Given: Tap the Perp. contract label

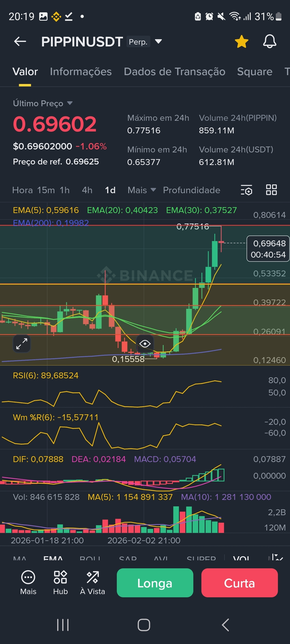Looking at the screenshot, I should [x=138, y=42].
